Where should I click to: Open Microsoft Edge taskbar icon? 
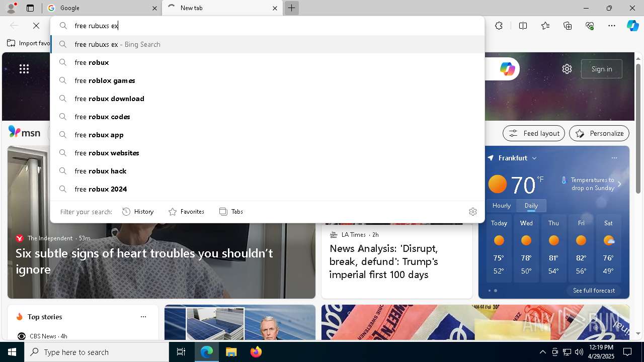tap(207, 352)
